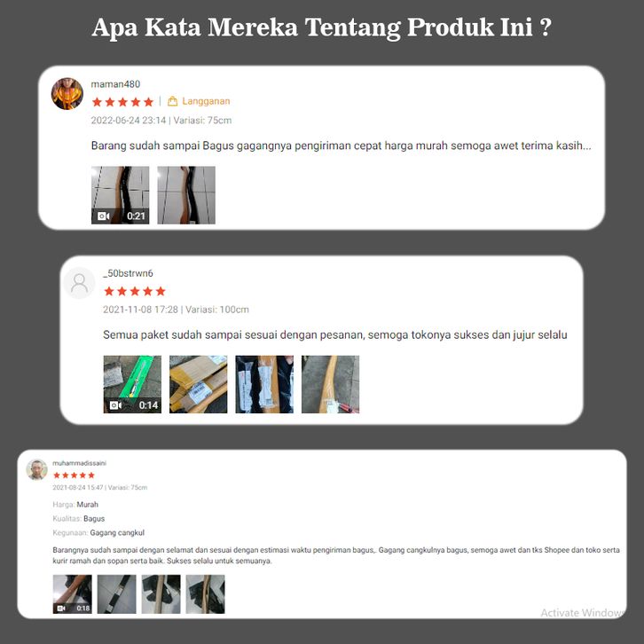The width and height of the screenshot is (644, 644).
Task: Open maman480's second handle photo
Action: click(x=186, y=195)
